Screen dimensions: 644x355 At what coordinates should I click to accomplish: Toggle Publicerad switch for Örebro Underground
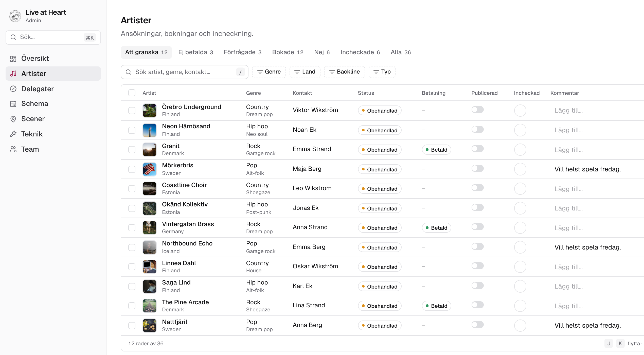(x=478, y=110)
